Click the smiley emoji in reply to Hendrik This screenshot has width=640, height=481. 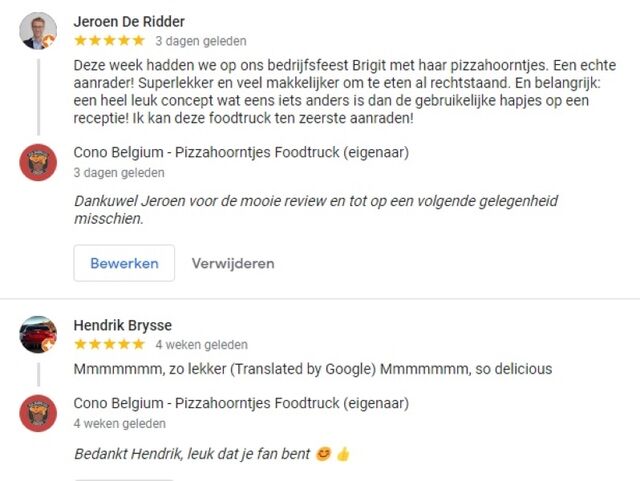point(322,454)
